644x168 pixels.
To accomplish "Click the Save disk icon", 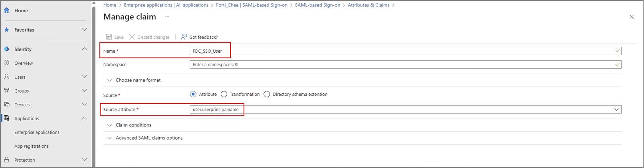I will point(109,37).
